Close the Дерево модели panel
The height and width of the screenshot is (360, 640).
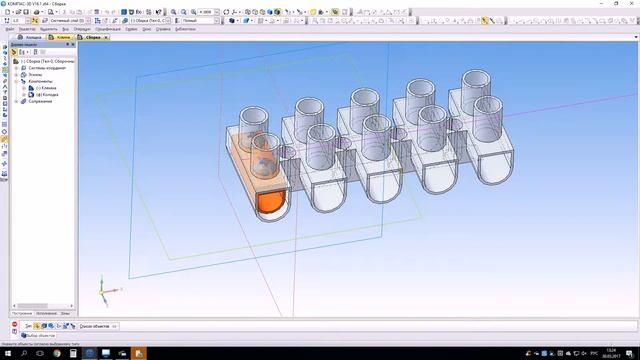pyautogui.click(x=73, y=44)
